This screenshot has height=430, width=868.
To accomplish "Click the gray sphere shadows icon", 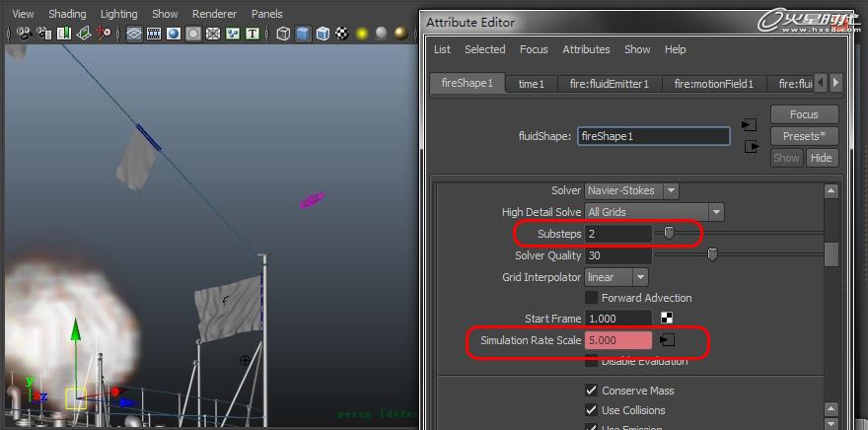I will [382, 35].
